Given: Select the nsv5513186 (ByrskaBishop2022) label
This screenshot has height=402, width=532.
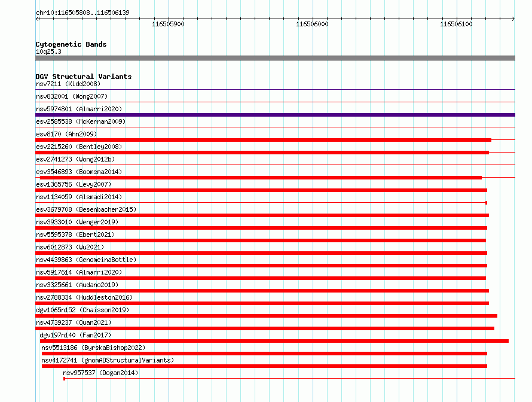Looking at the screenshot, I should (93, 348).
